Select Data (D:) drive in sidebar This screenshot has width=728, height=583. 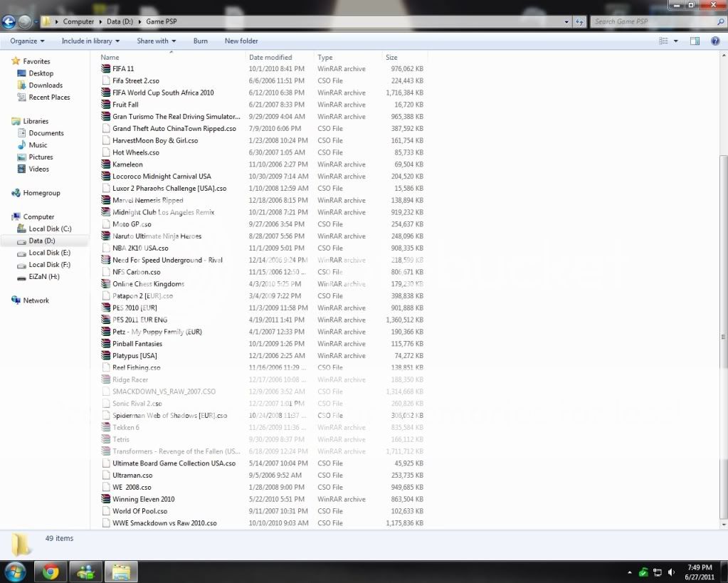click(x=42, y=241)
